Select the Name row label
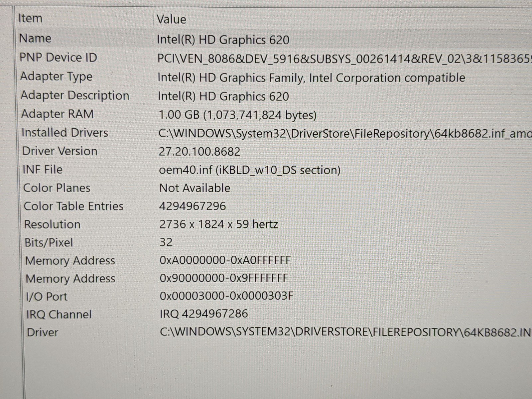Screen dimensions: 532x399 [35, 38]
